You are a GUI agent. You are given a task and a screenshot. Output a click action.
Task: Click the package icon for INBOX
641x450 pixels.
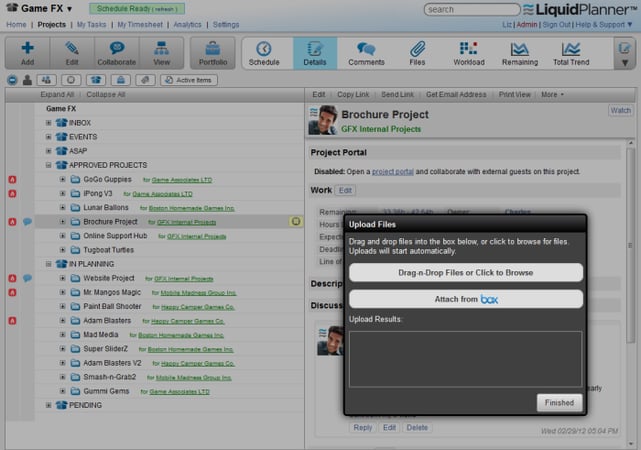[x=62, y=123]
